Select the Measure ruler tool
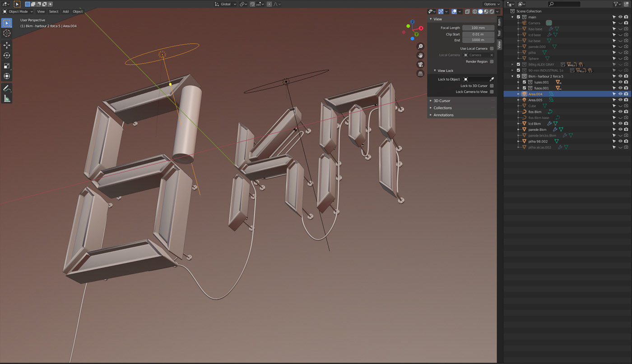The height and width of the screenshot is (364, 632). point(7,99)
